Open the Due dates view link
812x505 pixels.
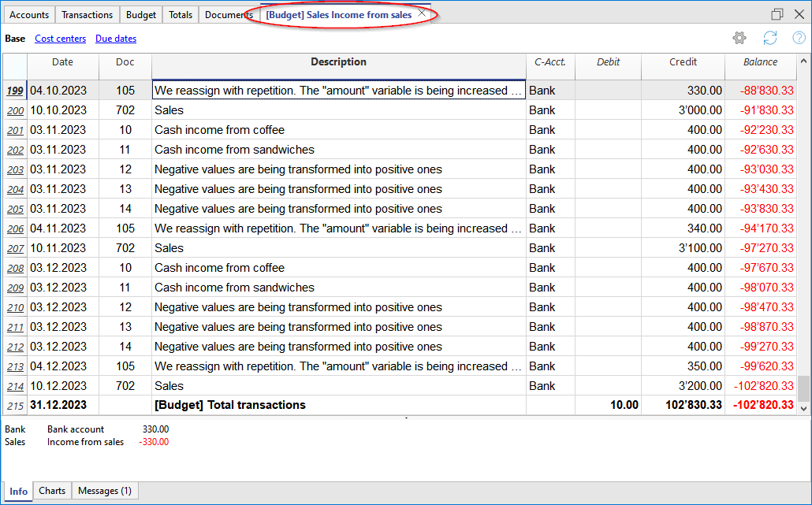[116, 39]
